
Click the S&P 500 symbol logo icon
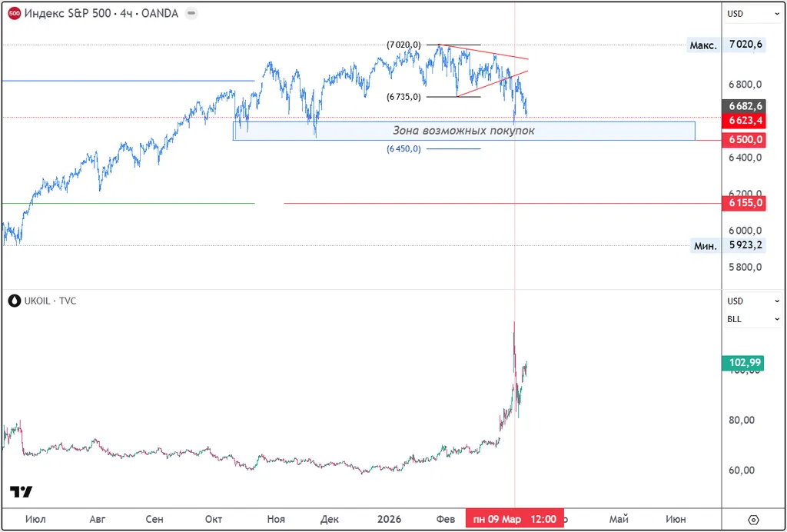point(13,13)
